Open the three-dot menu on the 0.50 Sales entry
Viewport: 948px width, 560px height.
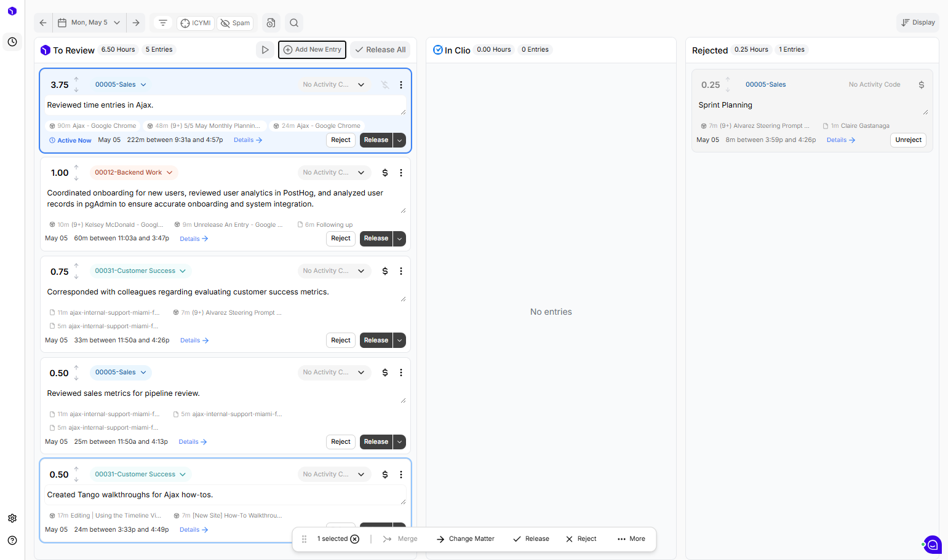pos(401,373)
